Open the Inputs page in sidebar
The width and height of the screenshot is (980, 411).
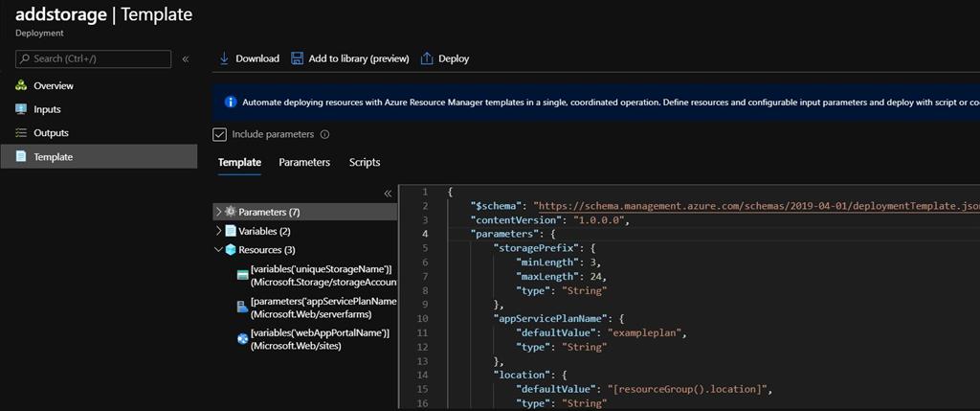point(47,109)
